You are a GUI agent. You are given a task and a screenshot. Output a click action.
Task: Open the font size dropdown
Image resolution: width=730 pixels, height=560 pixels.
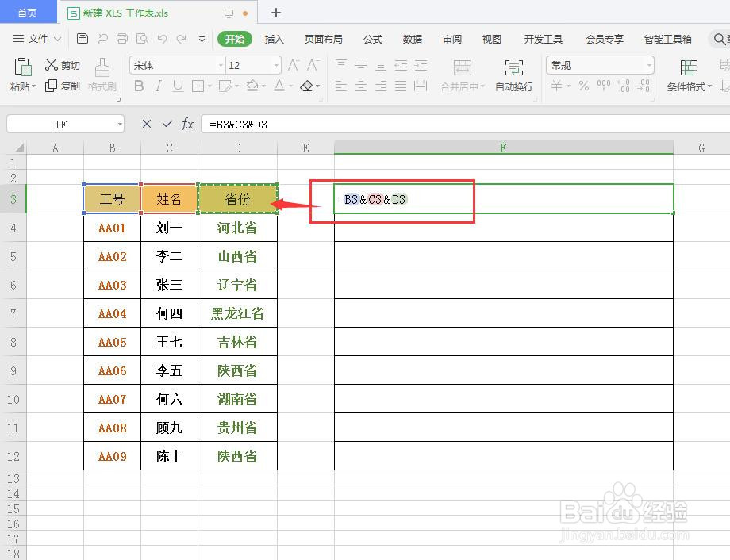point(277,66)
